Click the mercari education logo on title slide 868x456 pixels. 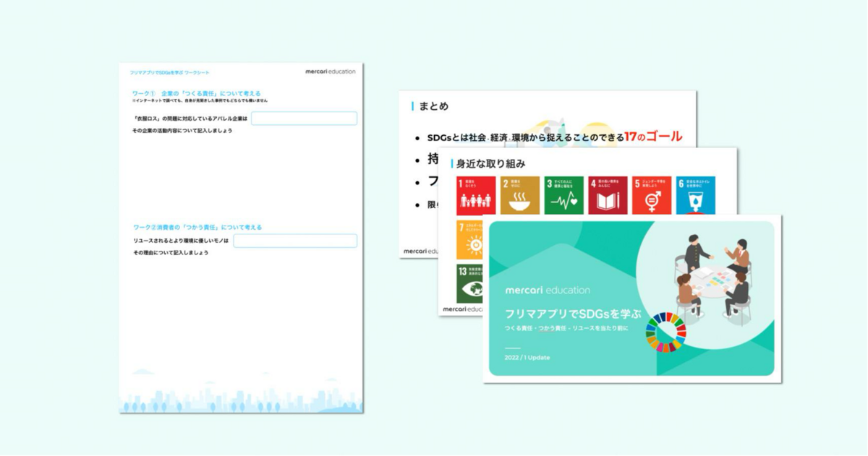(x=548, y=291)
